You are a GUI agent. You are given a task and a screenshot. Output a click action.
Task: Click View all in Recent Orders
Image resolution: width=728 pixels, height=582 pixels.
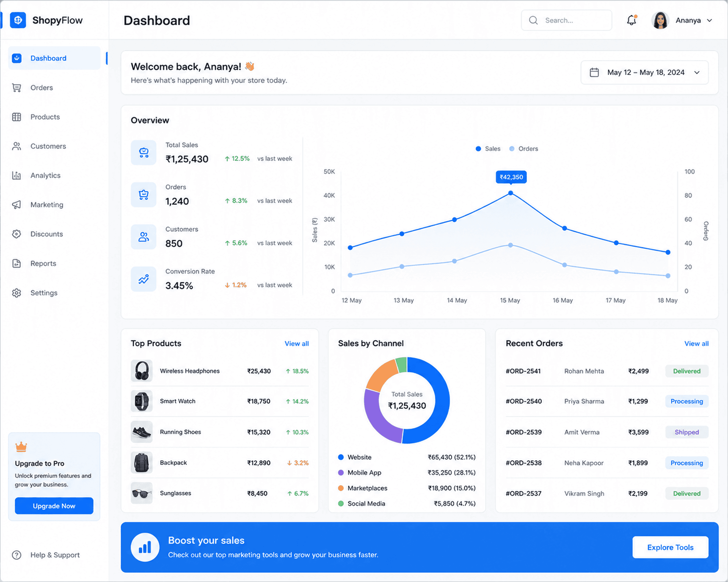click(696, 344)
